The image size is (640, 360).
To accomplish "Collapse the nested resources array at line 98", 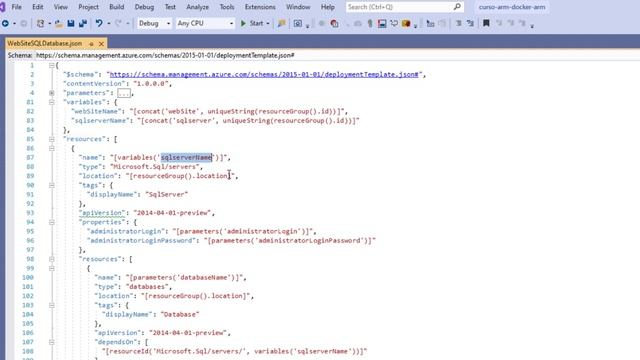I will (52, 259).
